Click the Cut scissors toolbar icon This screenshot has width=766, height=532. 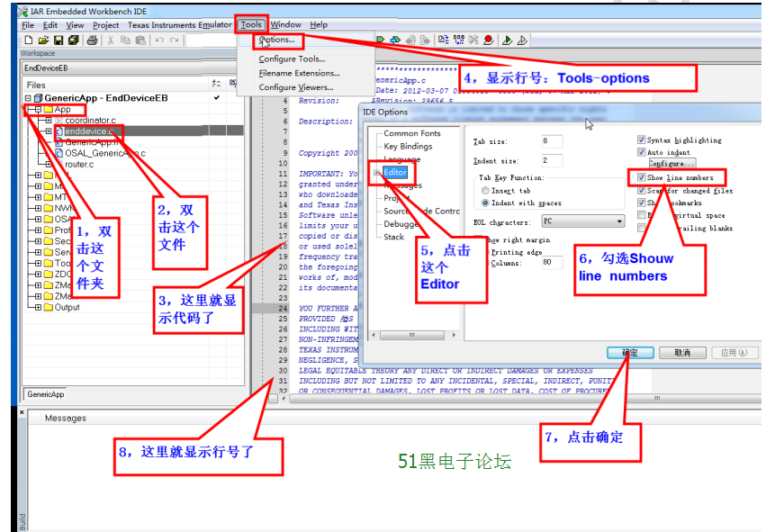[111, 41]
